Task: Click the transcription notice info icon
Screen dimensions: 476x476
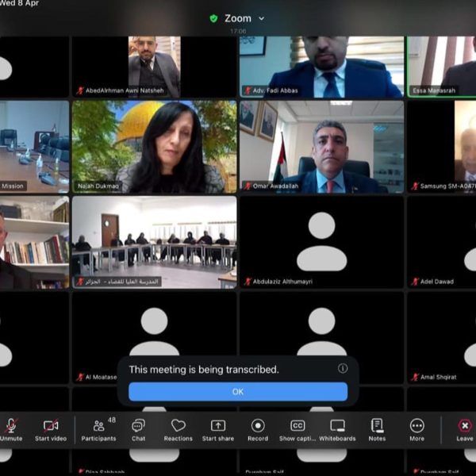Action: pyautogui.click(x=343, y=368)
